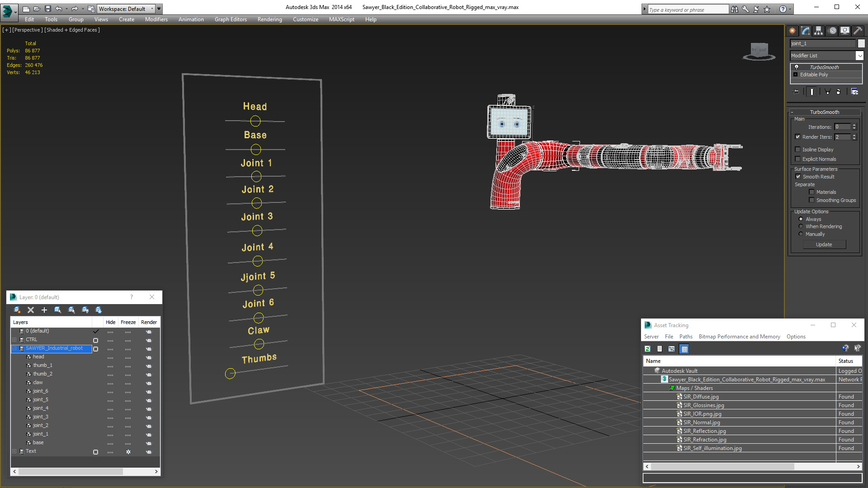Viewport: 868px width, 488px height.
Task: Click Remove Modifier trash icon
Action: pyautogui.click(x=839, y=92)
